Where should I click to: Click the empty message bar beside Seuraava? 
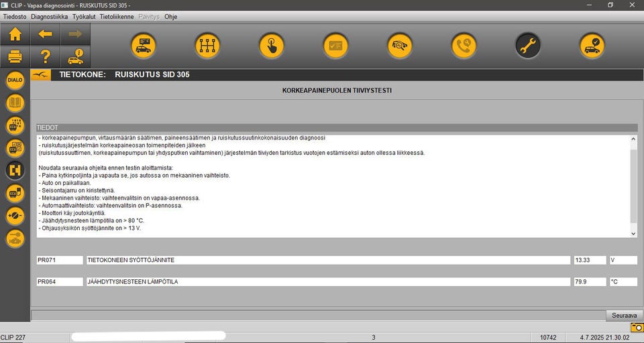tap(318, 316)
